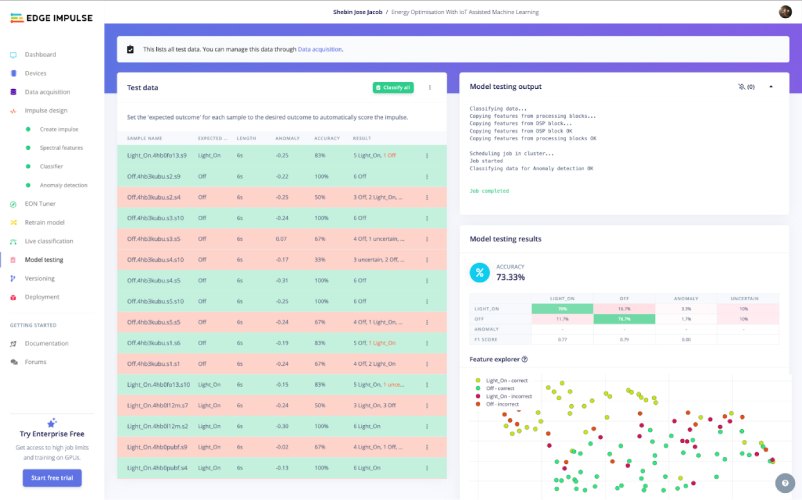Image resolution: width=802 pixels, height=500 pixels.
Task: Open options menu for Light_On.4hb0fo13.s9 row
Action: (x=427, y=156)
